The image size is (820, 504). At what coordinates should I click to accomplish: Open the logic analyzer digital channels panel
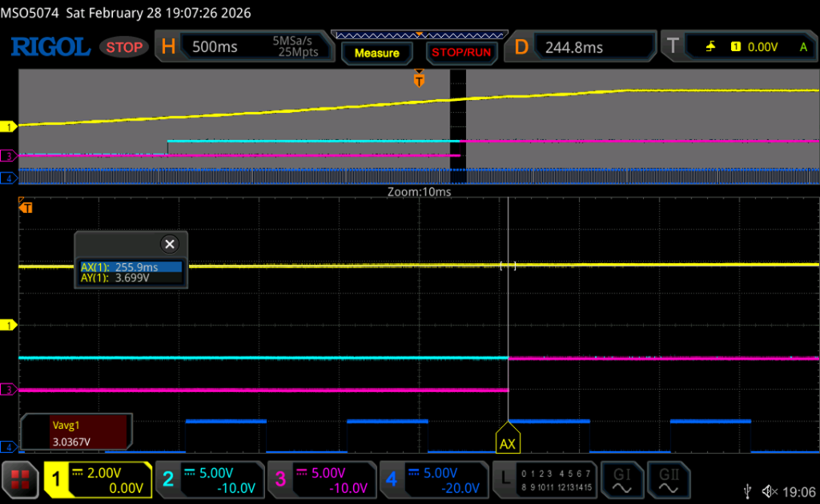pyautogui.click(x=544, y=480)
